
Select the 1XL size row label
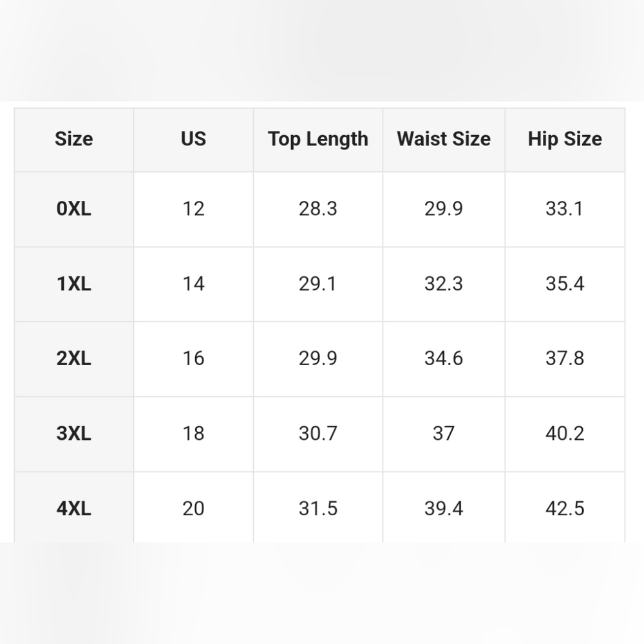[74, 284]
